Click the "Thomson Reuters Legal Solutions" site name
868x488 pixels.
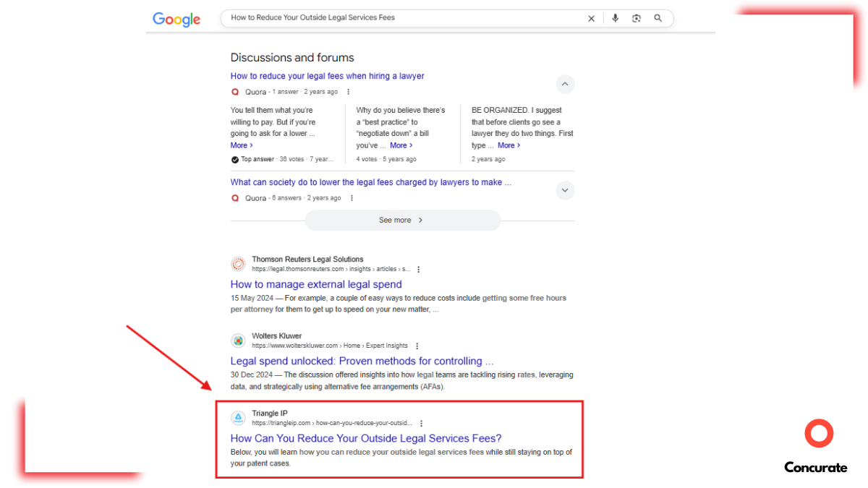click(307, 260)
